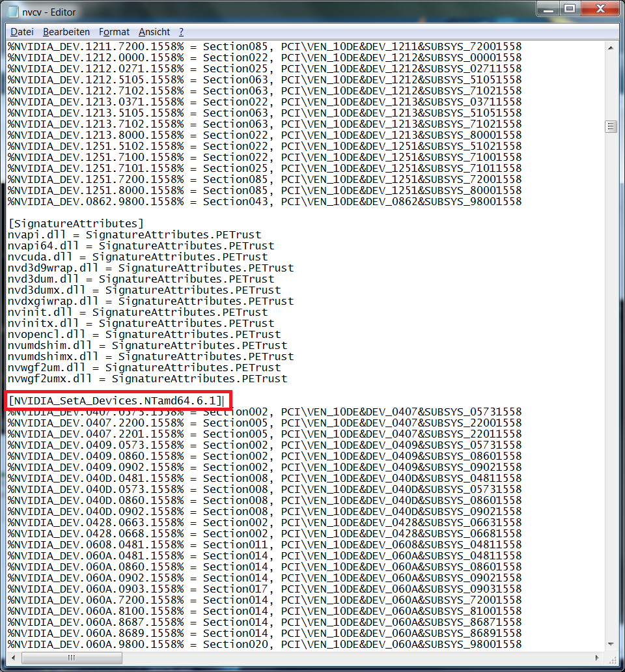This screenshot has height=672, width=625.
Task: Minimize the nvcv Editor window
Action: pyautogui.click(x=549, y=9)
